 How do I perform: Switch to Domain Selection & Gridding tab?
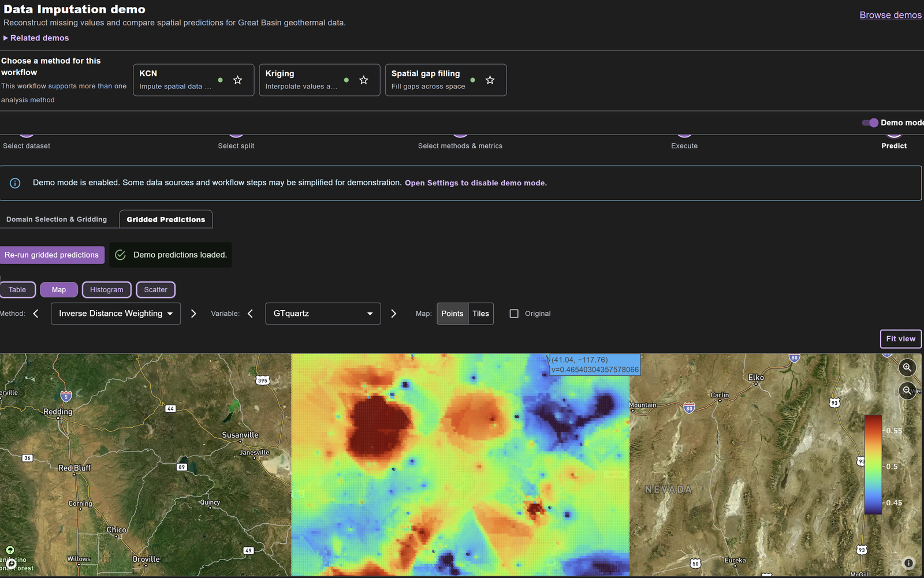point(57,219)
